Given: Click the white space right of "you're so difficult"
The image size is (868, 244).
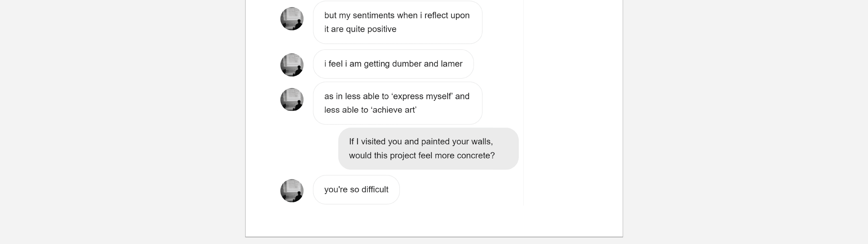Looking at the screenshot, I should coord(462,189).
